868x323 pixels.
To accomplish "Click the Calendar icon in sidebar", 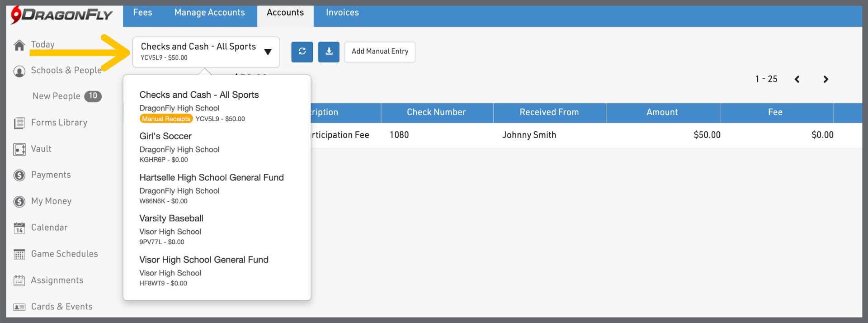I will click(x=19, y=228).
